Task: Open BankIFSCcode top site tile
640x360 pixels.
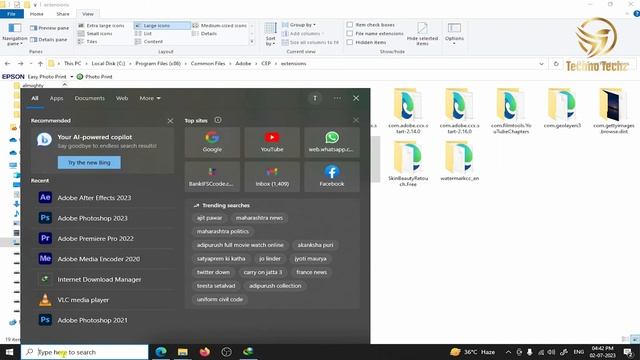Action: click(212, 177)
